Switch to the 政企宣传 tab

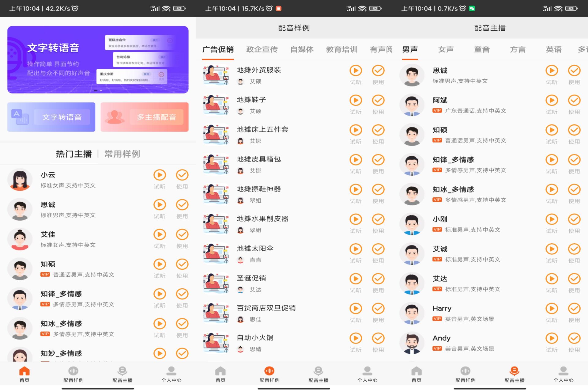(262, 49)
